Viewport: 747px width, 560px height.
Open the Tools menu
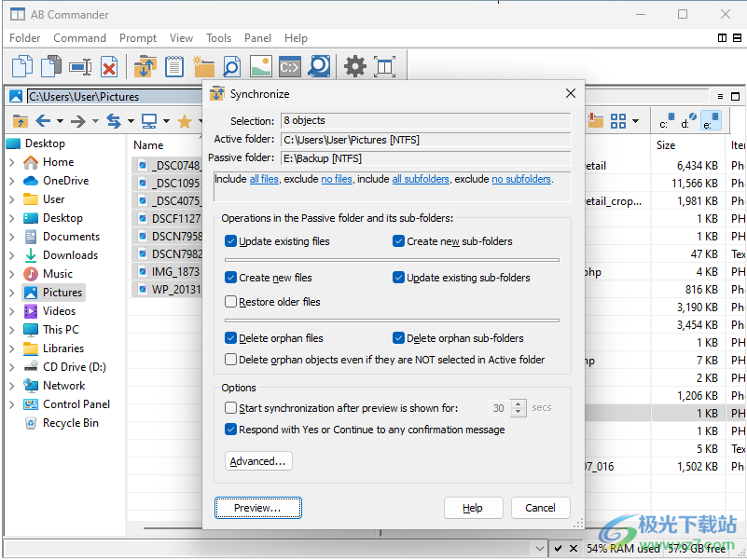click(x=218, y=38)
